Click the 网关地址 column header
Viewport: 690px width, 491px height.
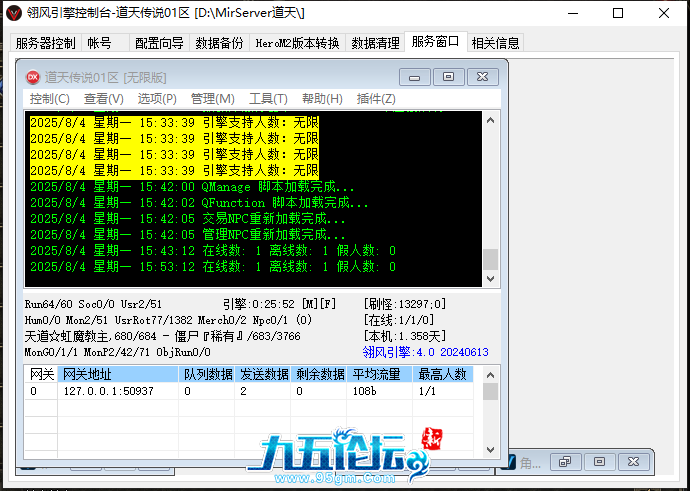[x=118, y=374]
